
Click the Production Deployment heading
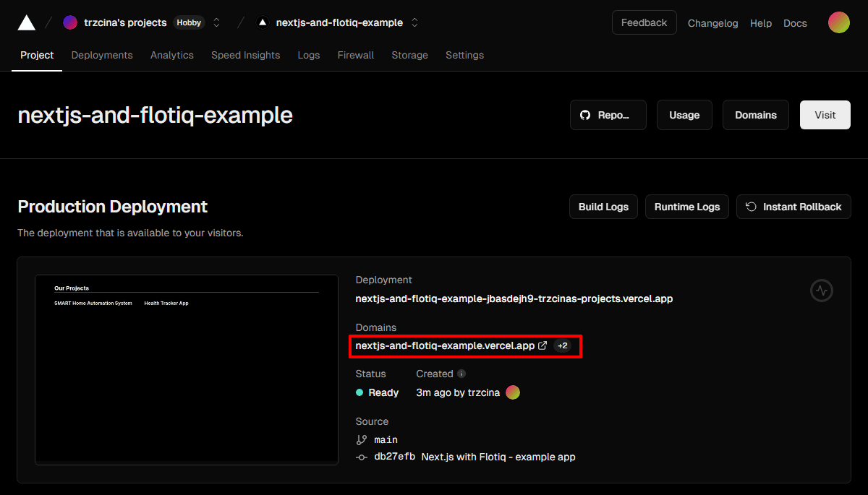tap(113, 207)
